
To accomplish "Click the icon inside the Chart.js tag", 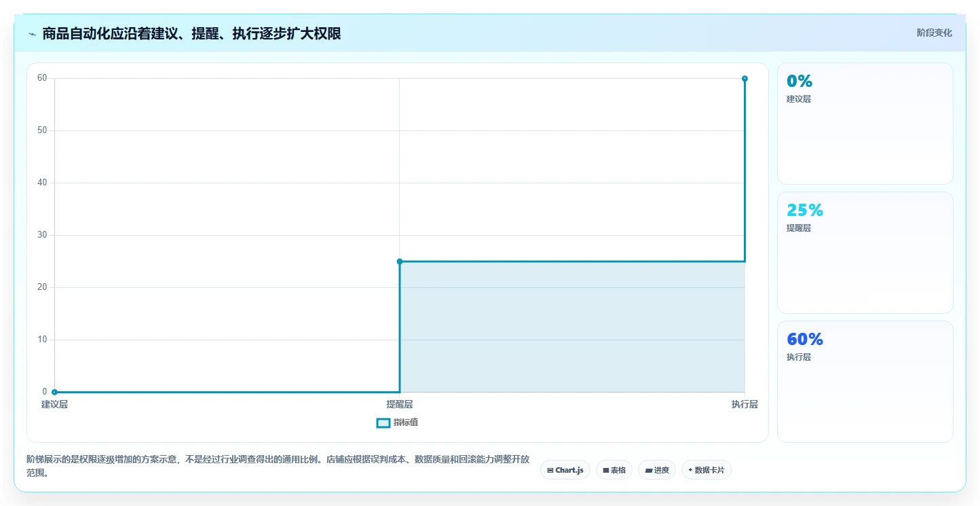I will click(x=550, y=471).
